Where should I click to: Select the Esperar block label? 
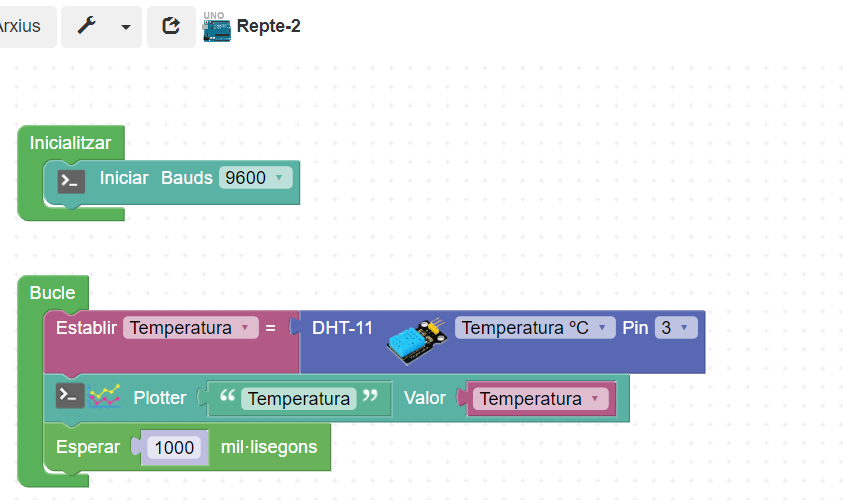tap(87, 447)
